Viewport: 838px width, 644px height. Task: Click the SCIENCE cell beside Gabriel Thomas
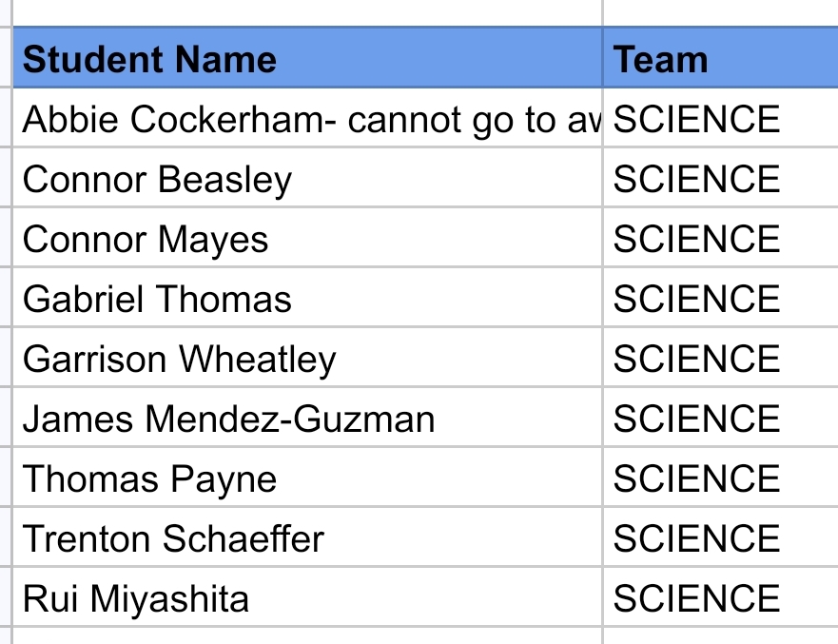click(720, 299)
